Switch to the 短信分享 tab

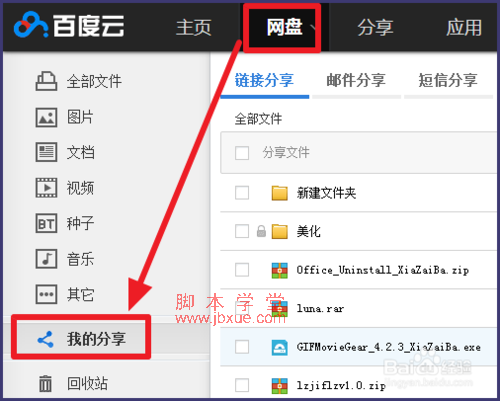pos(448,80)
